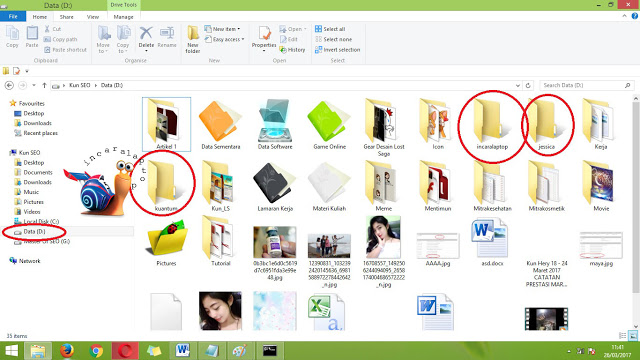Open the Game Online green folder

[x=329, y=124]
